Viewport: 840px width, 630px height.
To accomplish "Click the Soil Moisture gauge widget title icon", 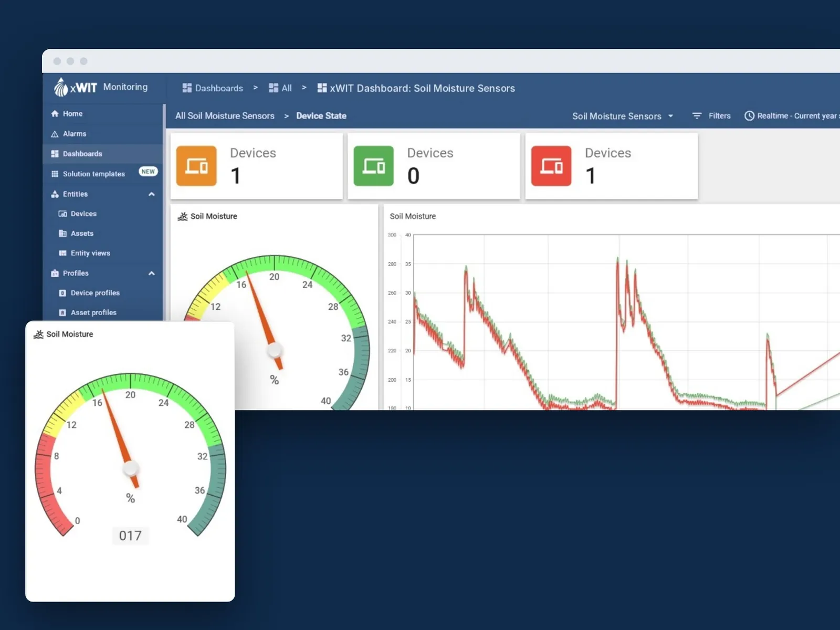I will pyautogui.click(x=183, y=216).
